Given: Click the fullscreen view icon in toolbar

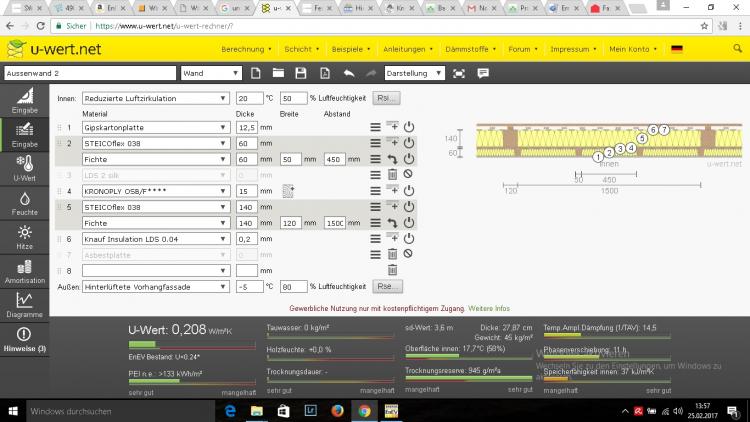Looking at the screenshot, I should point(459,73).
